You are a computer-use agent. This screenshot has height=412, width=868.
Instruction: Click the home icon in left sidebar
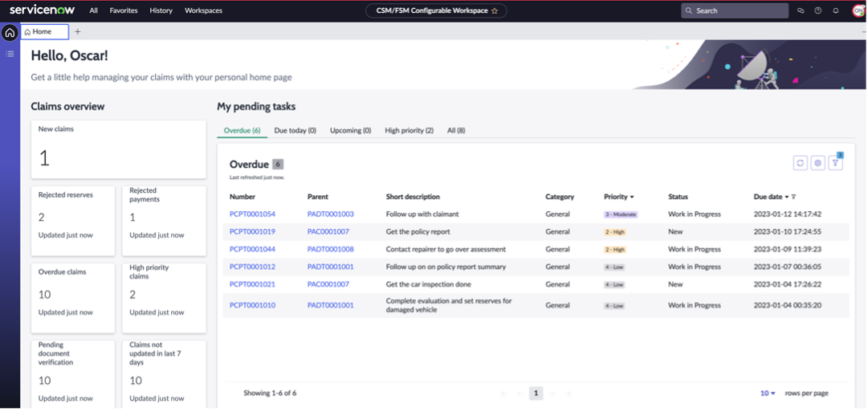[10, 33]
